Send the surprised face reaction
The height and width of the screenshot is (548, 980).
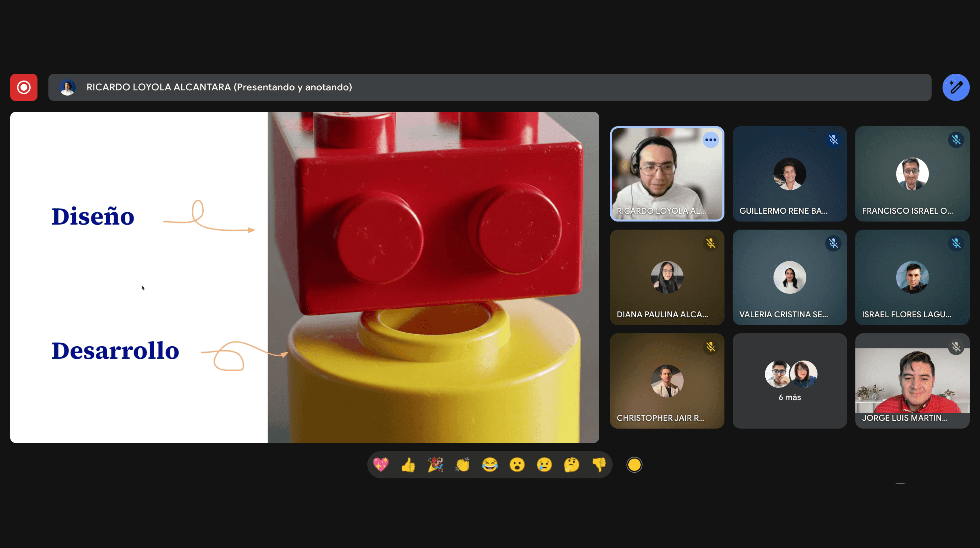coord(517,464)
